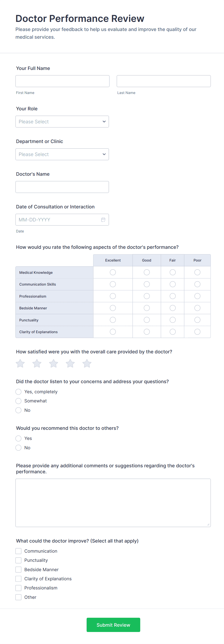Image resolution: width=224 pixels, height=644 pixels.
Task: Choose Yes, completely for doctor listening
Action: (19, 392)
